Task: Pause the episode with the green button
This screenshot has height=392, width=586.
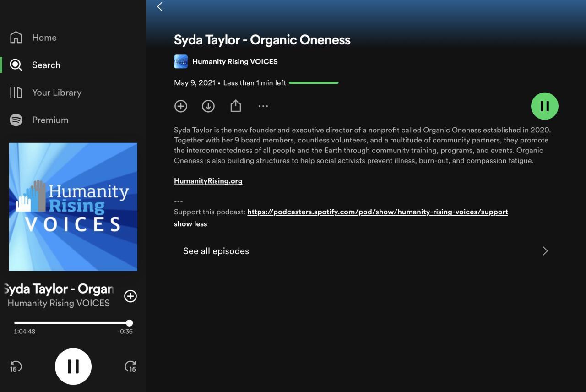Action: pyautogui.click(x=545, y=106)
